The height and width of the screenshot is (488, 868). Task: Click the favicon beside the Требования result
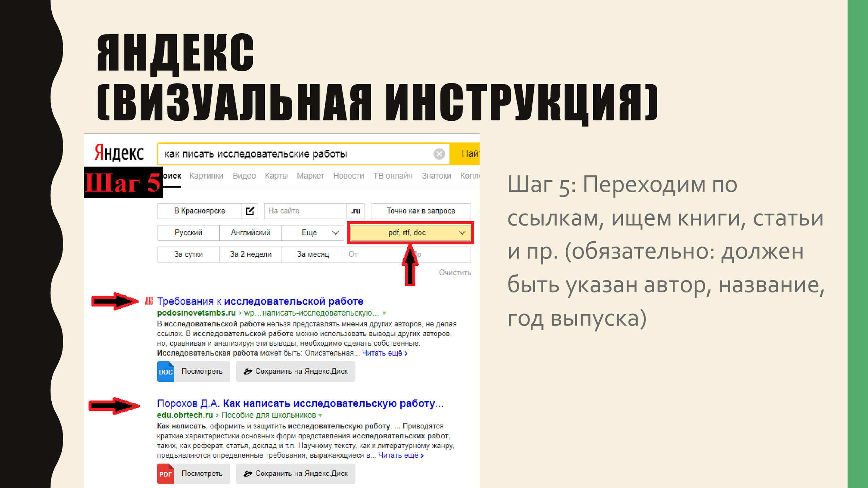[149, 301]
